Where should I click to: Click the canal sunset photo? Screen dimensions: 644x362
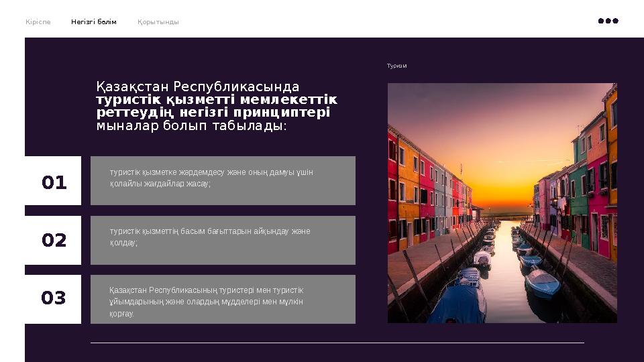502,203
